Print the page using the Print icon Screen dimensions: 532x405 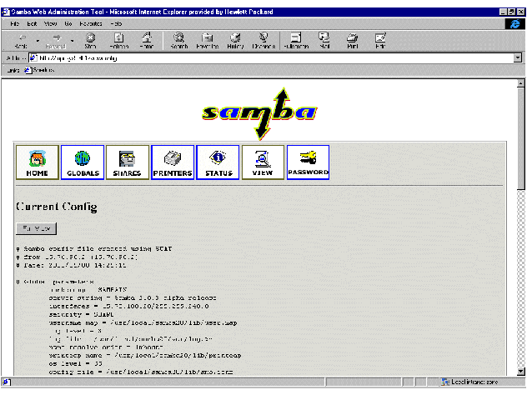(353, 41)
